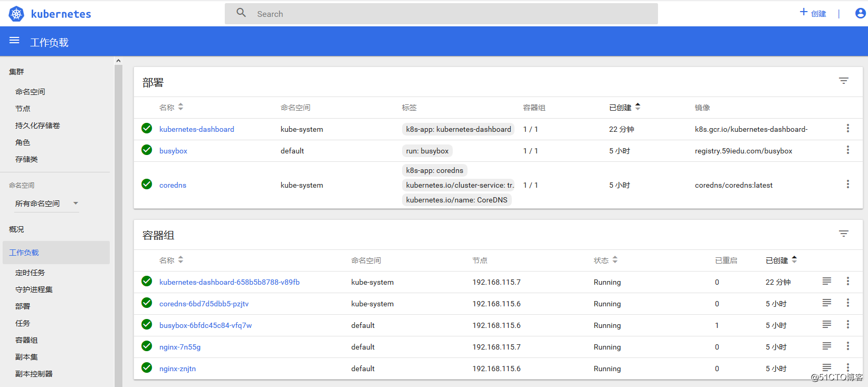This screenshot has width=868, height=387.
Task: Open 定时任务 in the sidebar
Action: pyautogui.click(x=30, y=273)
